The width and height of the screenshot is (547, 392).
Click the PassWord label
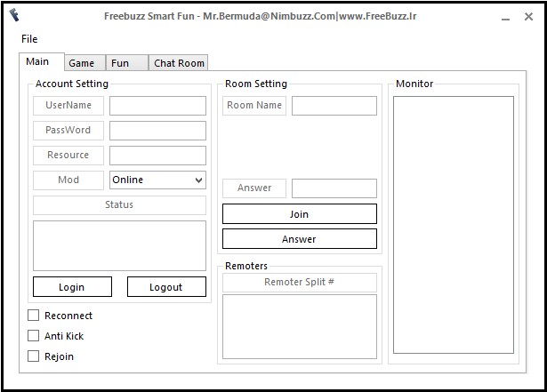click(x=68, y=131)
